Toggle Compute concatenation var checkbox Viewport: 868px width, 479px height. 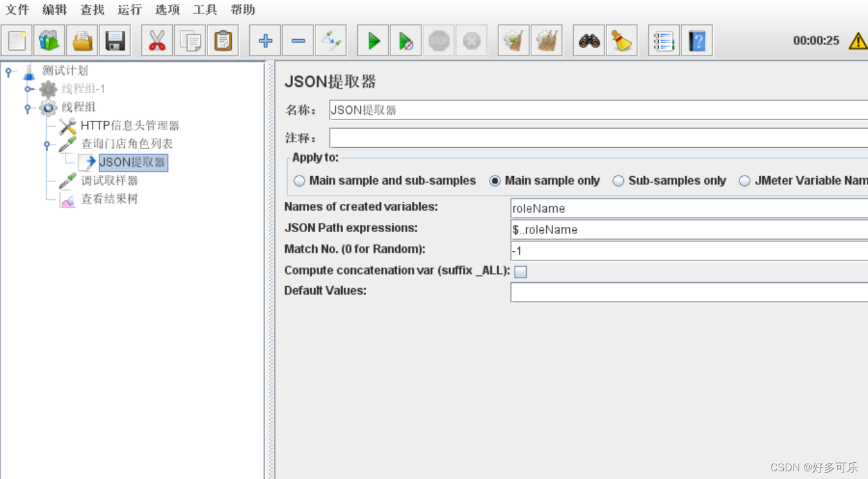520,272
